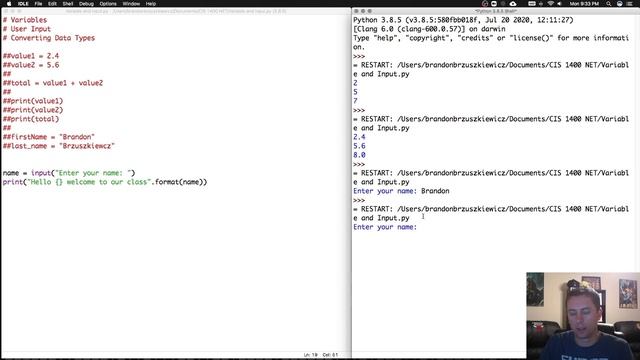Click the Python 3.8.5 version banner line
The width and height of the screenshot is (640, 360).
pos(463,20)
